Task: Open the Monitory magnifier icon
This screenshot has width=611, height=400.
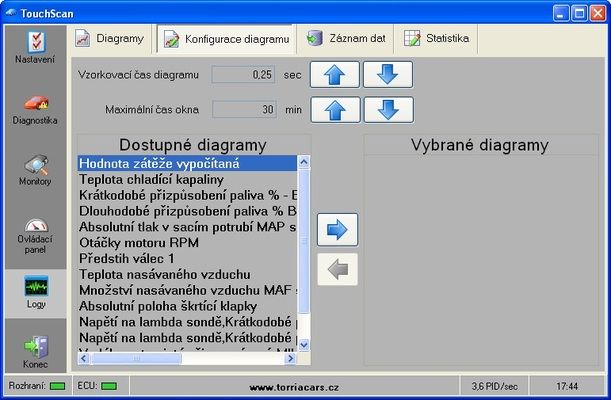Action: (x=36, y=165)
